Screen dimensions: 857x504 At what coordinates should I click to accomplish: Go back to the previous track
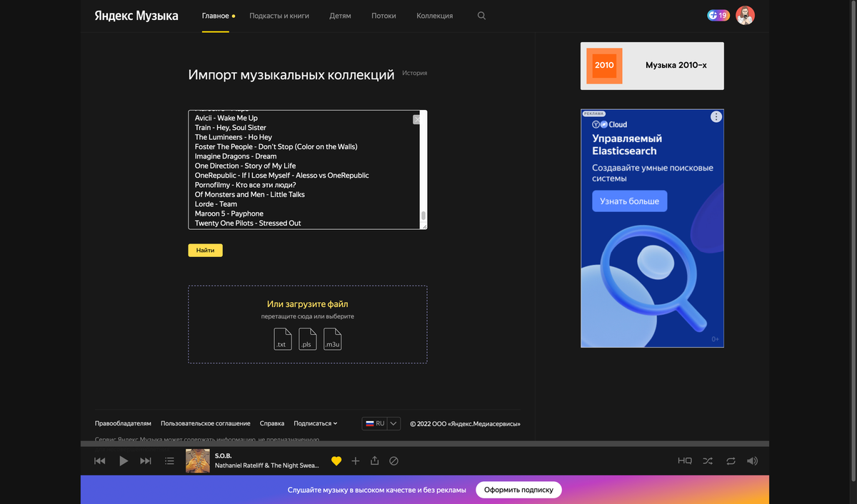[x=100, y=461]
